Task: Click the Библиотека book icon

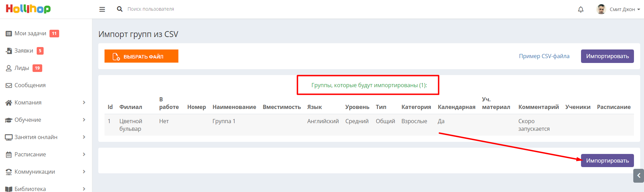Action: click(9, 189)
